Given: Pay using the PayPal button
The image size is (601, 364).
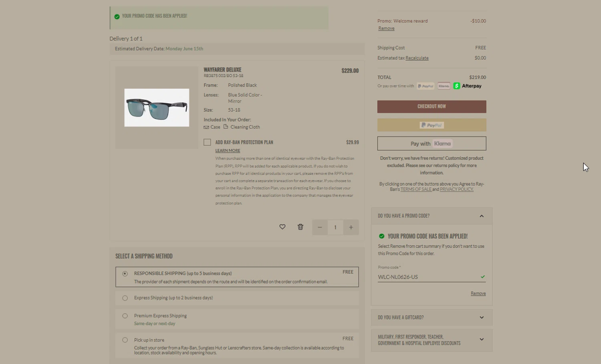Looking at the screenshot, I should pos(432,125).
